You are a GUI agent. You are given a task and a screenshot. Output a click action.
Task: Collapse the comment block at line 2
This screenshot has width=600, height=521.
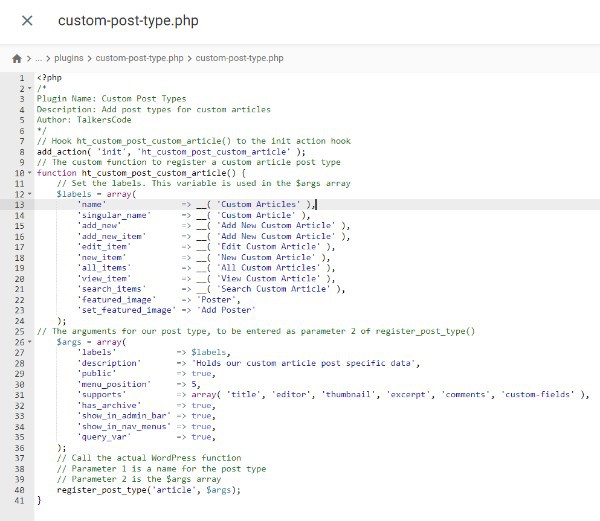coord(30,89)
